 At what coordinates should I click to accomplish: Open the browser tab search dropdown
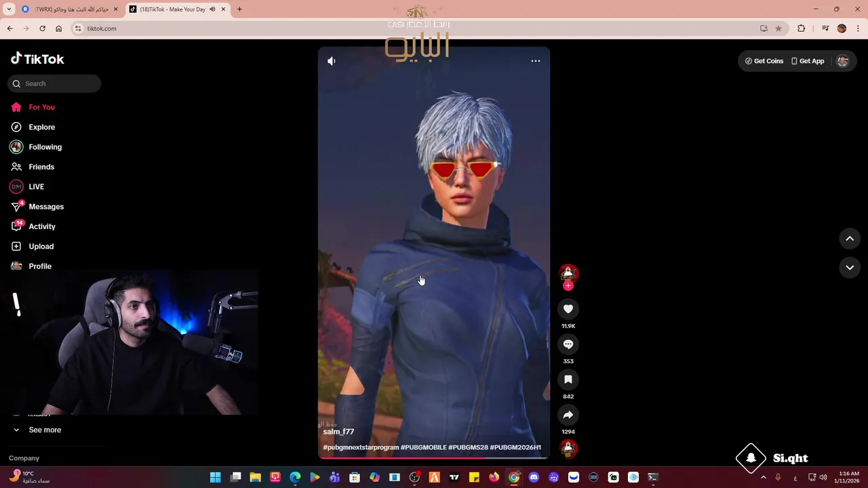pyautogui.click(x=9, y=9)
